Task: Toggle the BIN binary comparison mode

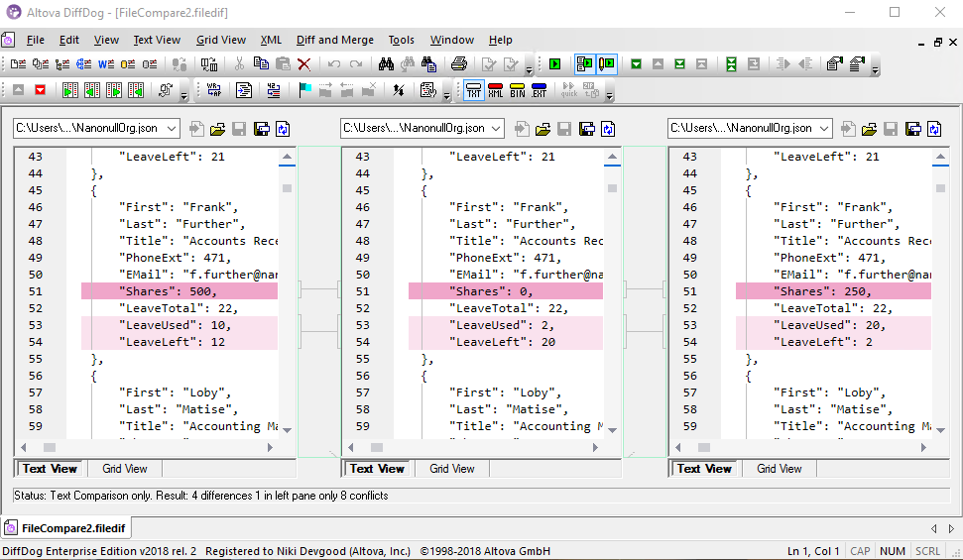Action: (x=517, y=90)
